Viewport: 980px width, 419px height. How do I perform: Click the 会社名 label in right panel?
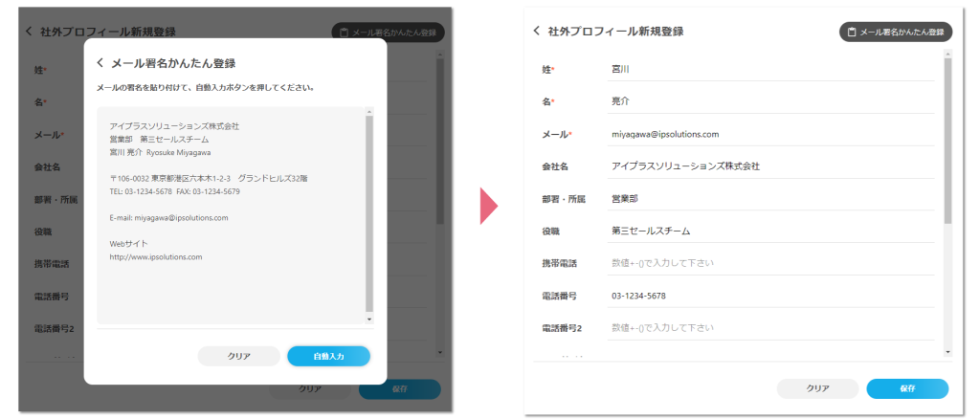pyautogui.click(x=555, y=166)
